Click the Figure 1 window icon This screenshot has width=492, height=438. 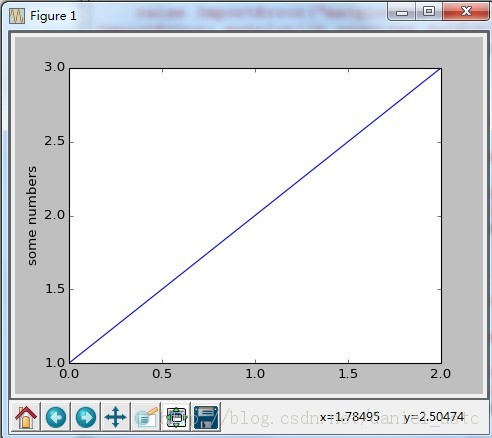[17, 16]
